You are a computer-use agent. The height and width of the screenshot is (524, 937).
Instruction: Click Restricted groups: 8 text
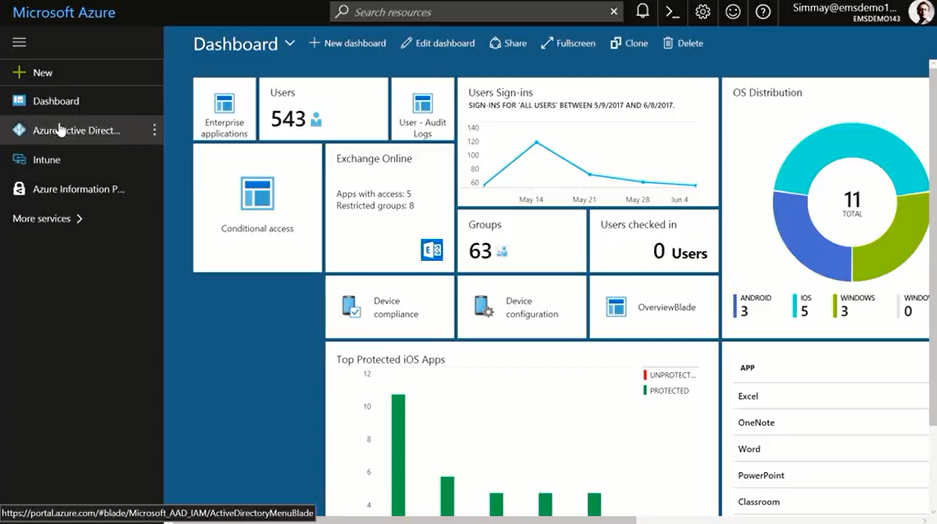tap(375, 206)
